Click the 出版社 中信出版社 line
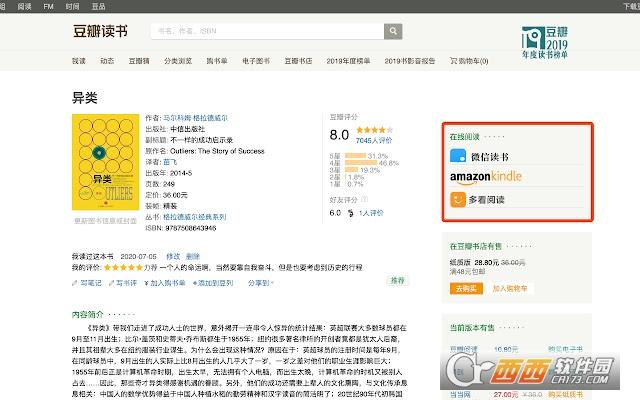640x400 pixels. (175, 129)
